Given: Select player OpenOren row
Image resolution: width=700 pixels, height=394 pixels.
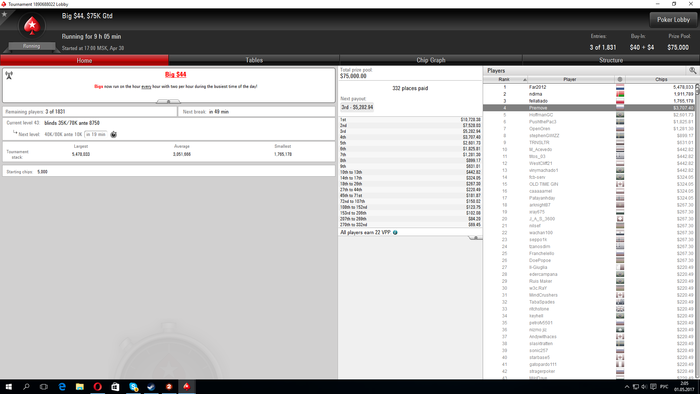Looking at the screenshot, I should pos(589,129).
